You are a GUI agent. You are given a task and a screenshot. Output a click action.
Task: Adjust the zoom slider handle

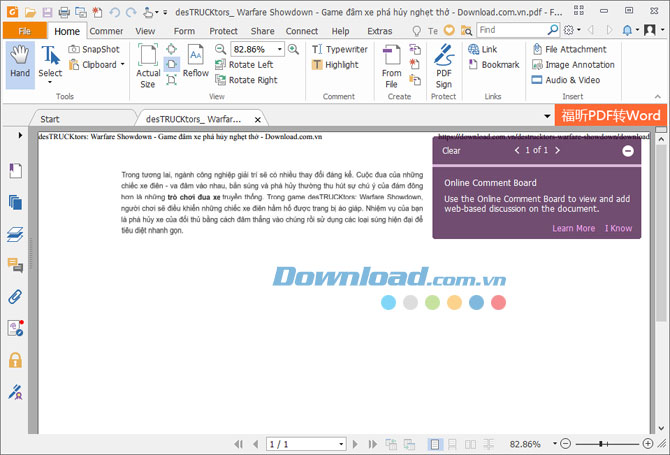pos(601,444)
